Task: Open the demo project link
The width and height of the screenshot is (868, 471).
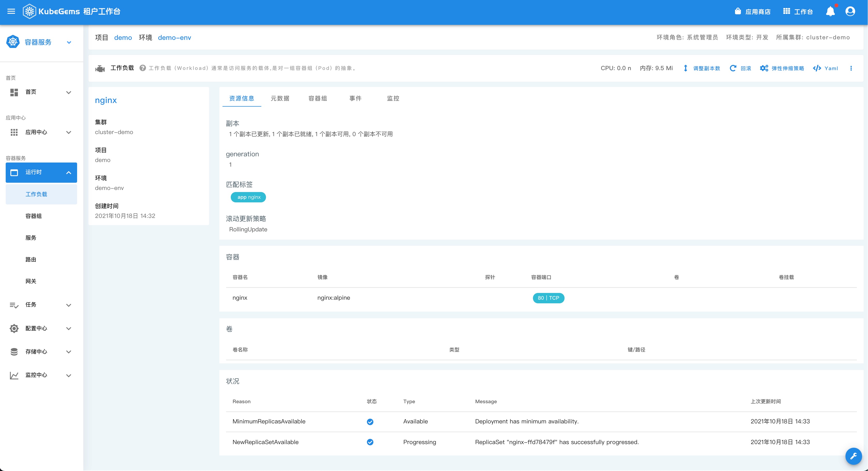Action: pyautogui.click(x=123, y=38)
